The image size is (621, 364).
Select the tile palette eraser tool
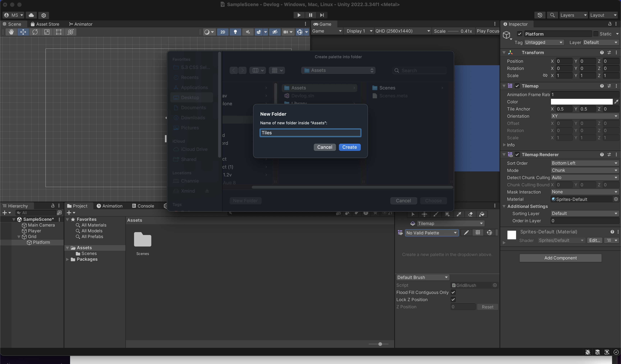(470, 214)
